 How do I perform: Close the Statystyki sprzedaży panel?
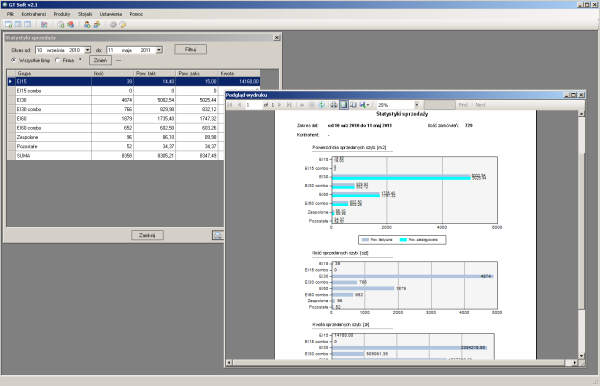tap(277, 37)
